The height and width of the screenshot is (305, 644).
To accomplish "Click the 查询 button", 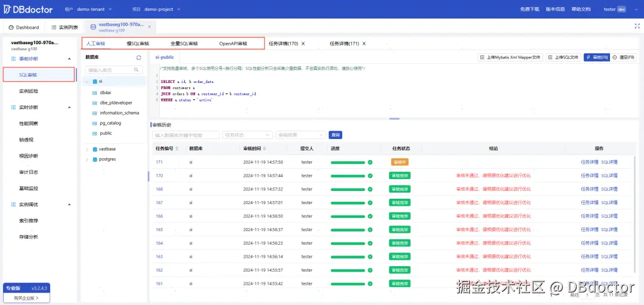I will (x=336, y=135).
